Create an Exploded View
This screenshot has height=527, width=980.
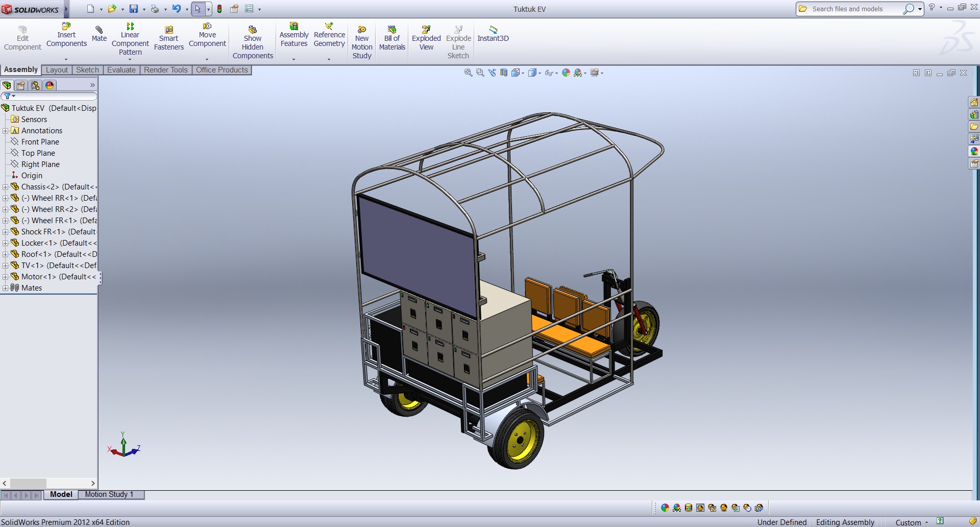tap(426, 38)
